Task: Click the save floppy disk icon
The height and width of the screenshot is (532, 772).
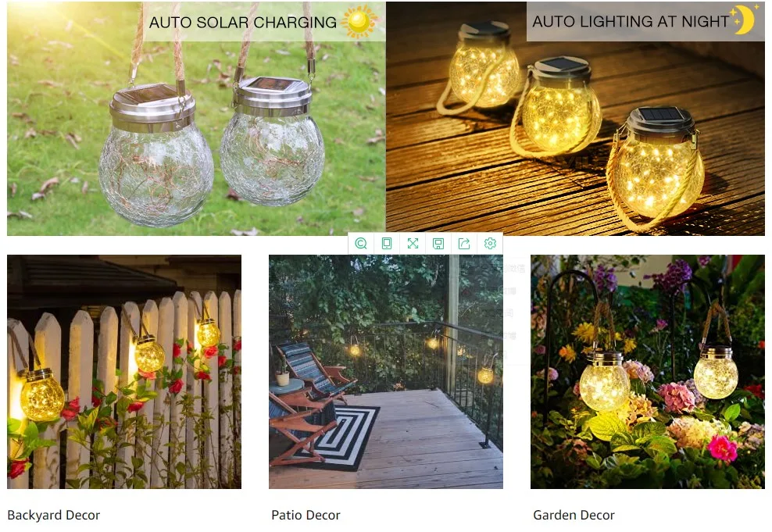Action: [438, 244]
